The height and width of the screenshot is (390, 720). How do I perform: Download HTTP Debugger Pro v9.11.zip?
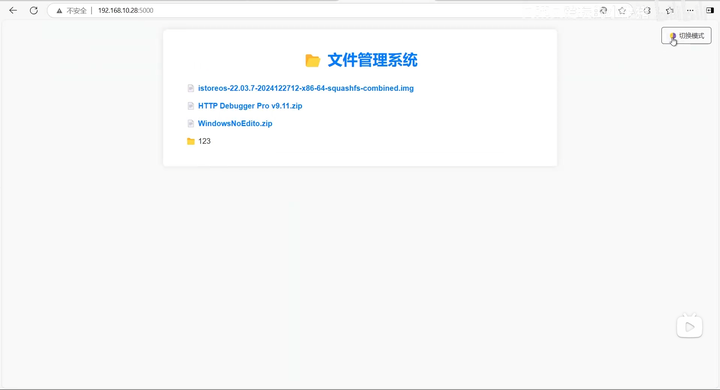(x=250, y=106)
